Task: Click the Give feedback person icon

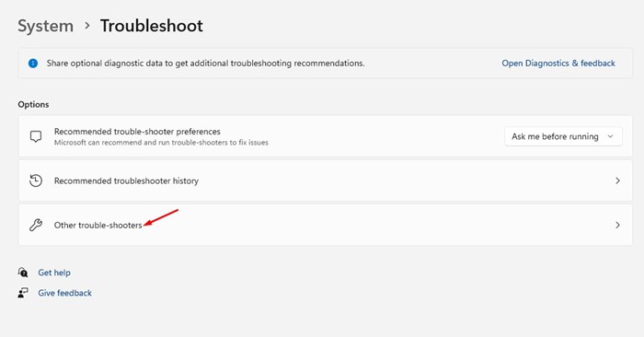Action: click(23, 293)
